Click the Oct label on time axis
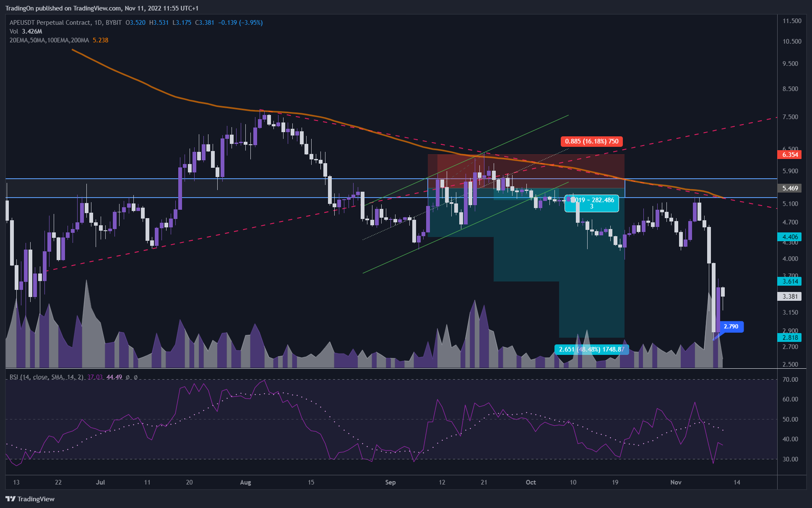 (531, 482)
